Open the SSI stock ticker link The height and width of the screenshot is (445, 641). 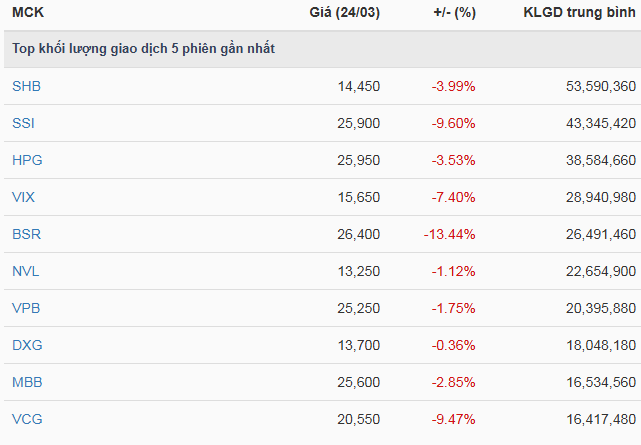pos(24,123)
